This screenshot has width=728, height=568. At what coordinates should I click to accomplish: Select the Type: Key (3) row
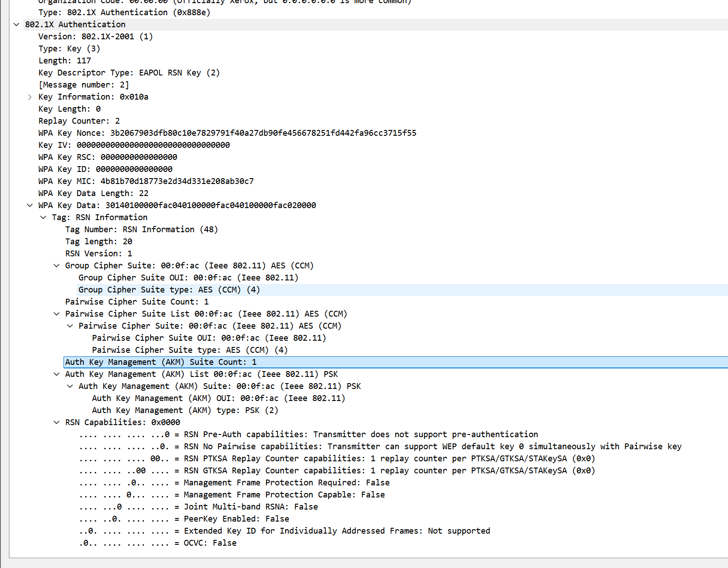69,49
